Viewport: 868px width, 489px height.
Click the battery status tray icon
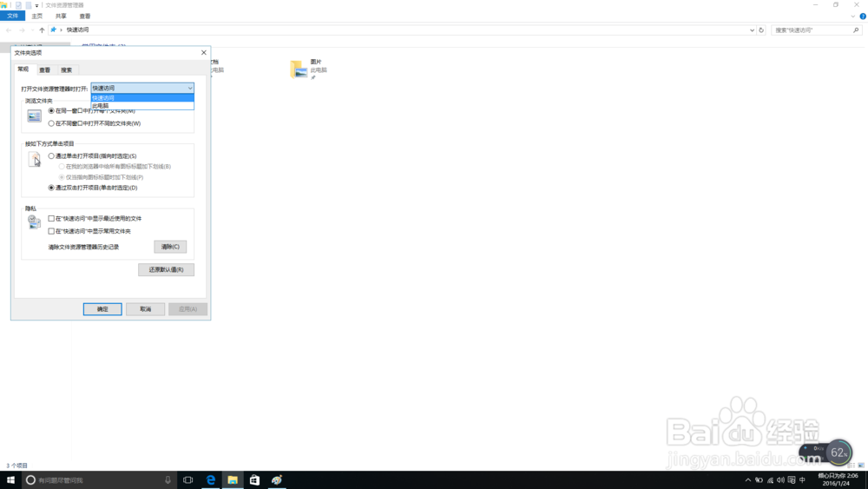click(x=759, y=480)
